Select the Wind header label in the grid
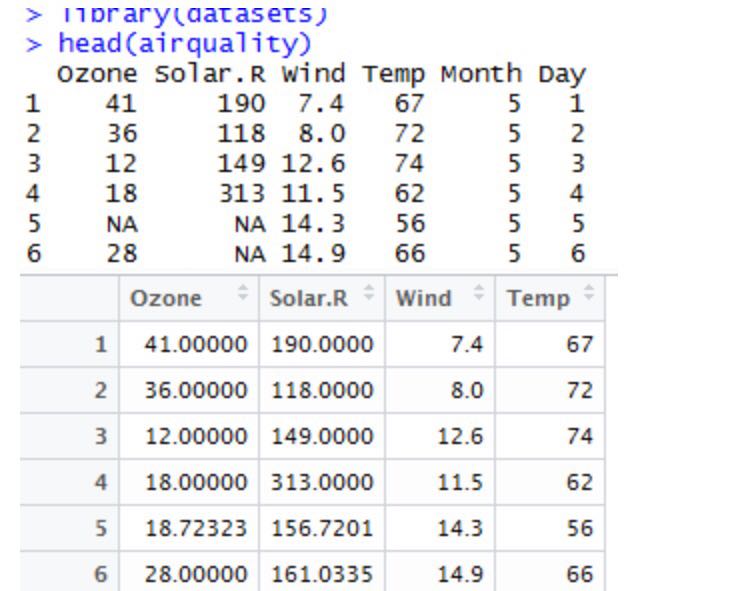The height and width of the screenshot is (591, 729). [x=423, y=298]
